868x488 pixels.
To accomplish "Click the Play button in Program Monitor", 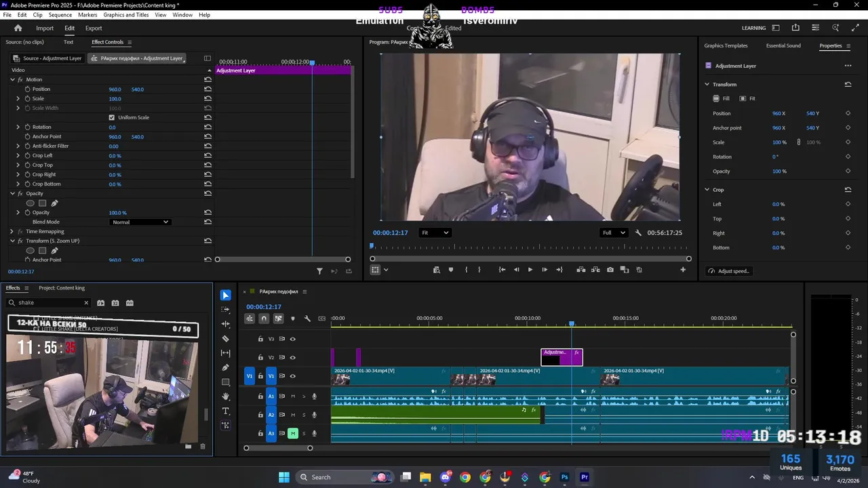I will coord(530,270).
